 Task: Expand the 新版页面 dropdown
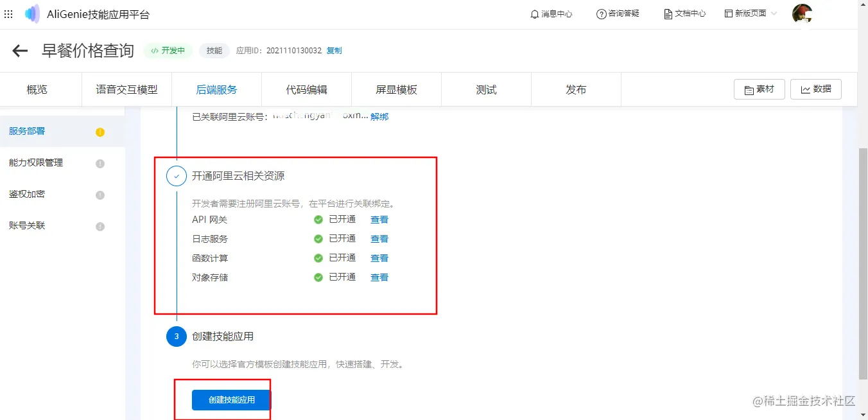[751, 13]
